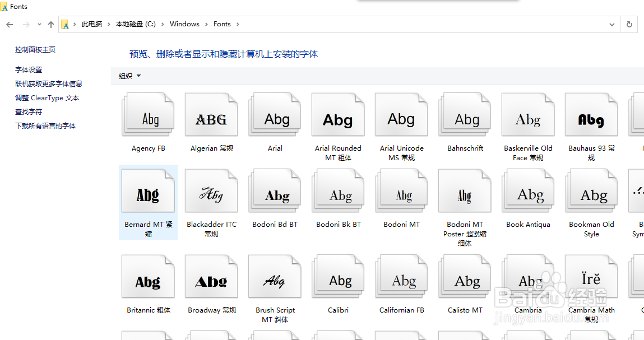Screen dimensions: 644x340
Task: Expand the chevron after Fonts breadcrumb
Action: tap(238, 24)
